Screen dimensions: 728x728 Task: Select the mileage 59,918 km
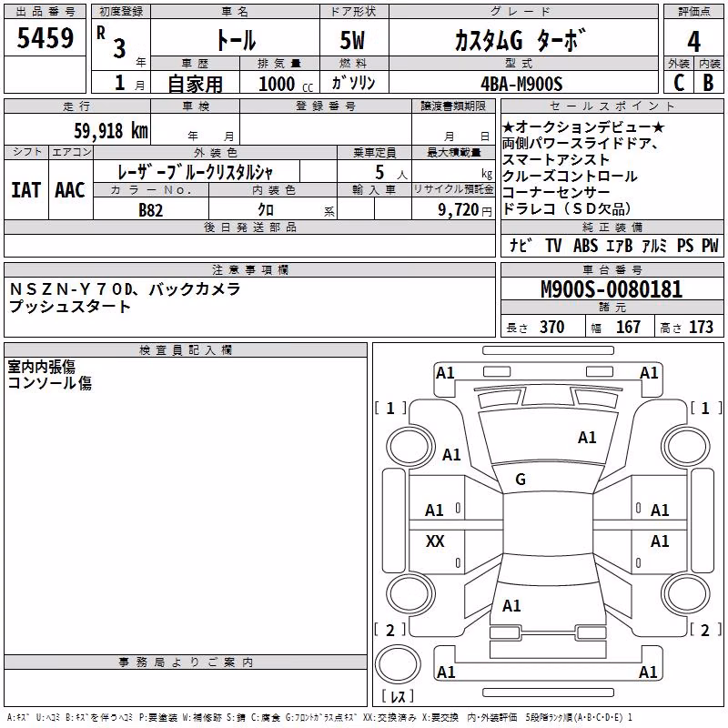click(x=111, y=131)
